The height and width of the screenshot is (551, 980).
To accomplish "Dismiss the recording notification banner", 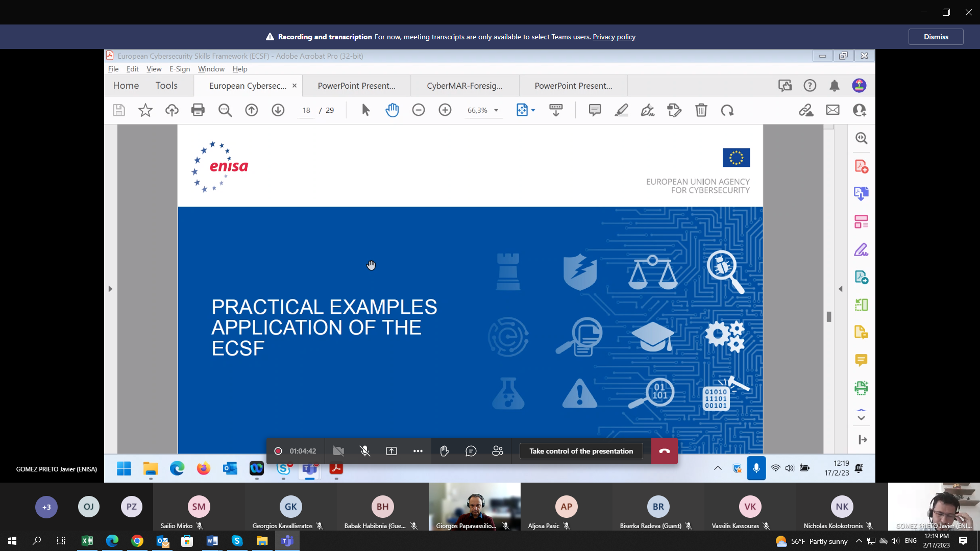I will click(x=936, y=37).
